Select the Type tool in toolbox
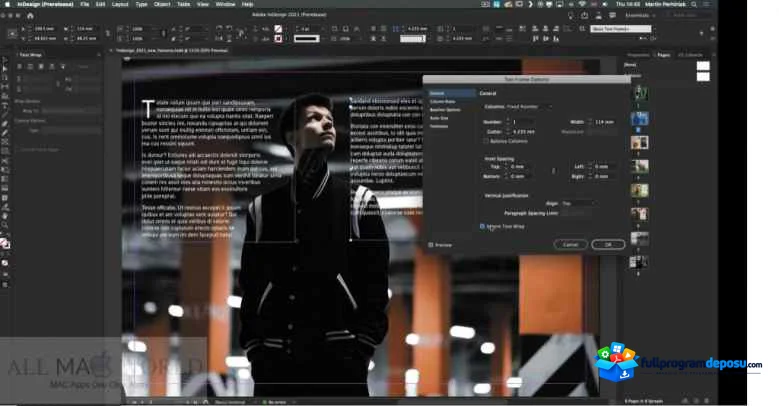Viewport: 779px width, 406px height. click(x=5, y=105)
